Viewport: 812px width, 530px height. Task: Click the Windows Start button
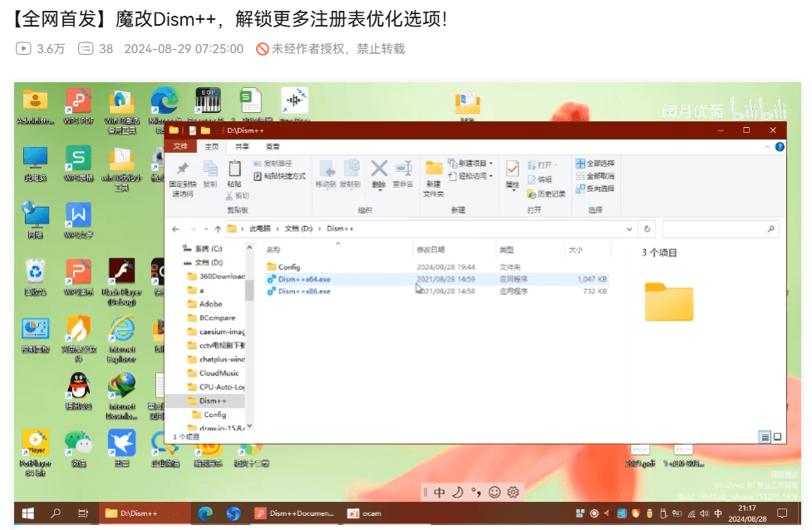click(x=28, y=513)
